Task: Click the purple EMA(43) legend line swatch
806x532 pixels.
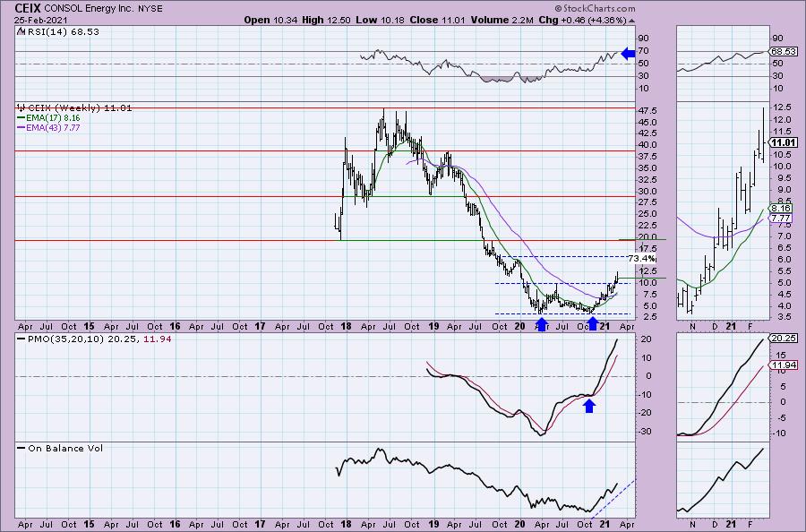Action: point(21,127)
